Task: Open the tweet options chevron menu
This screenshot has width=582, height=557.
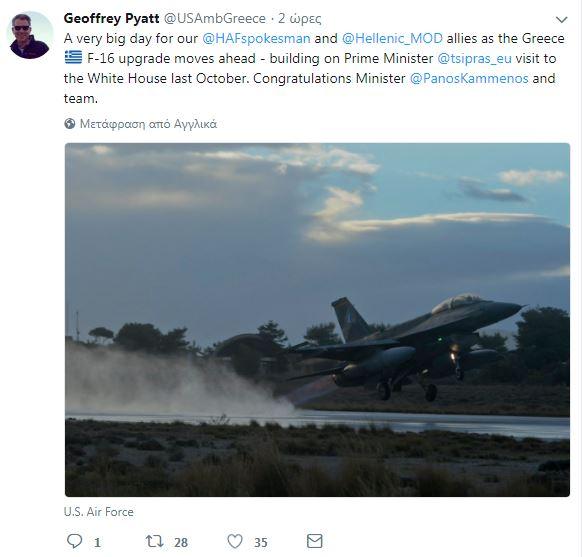Action: tap(561, 20)
